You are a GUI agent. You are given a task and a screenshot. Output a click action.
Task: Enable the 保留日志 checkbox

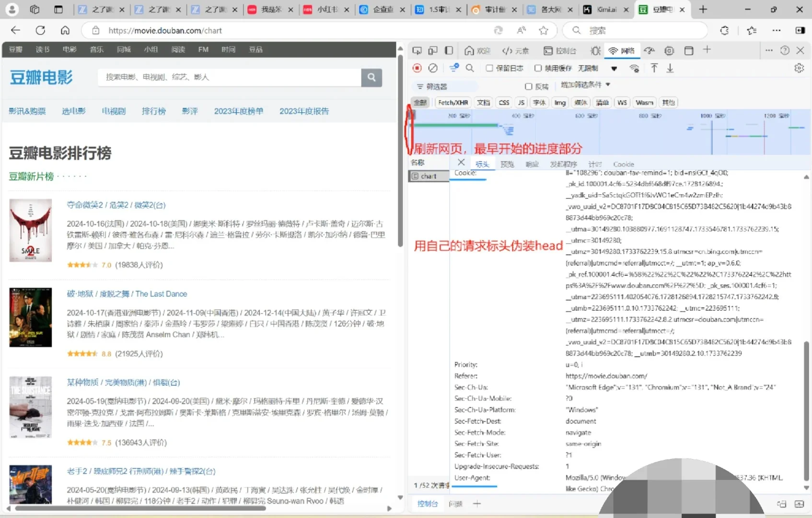490,68
